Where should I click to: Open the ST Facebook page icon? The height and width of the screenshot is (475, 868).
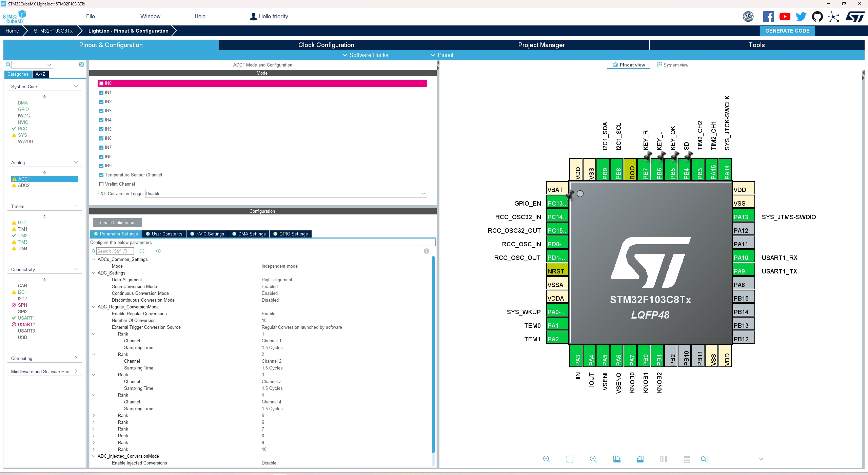(768, 17)
